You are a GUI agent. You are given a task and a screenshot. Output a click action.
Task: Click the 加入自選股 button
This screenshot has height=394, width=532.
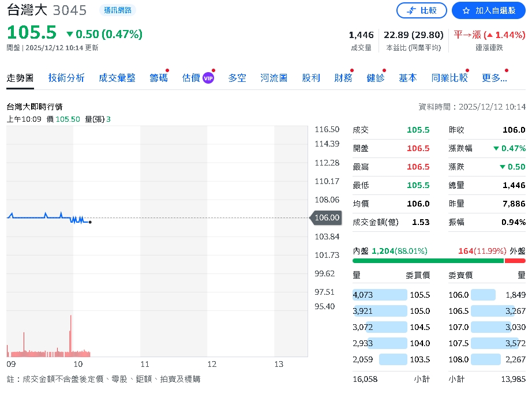(x=488, y=10)
